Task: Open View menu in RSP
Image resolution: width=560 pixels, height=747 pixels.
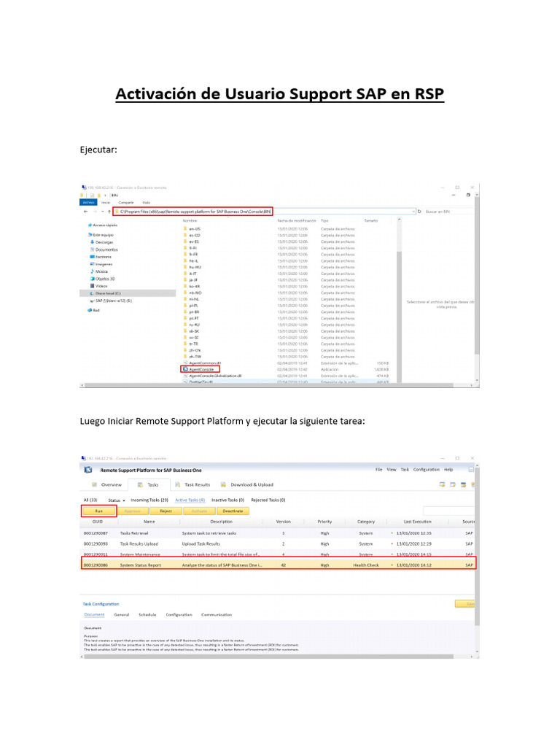Action: [x=392, y=470]
